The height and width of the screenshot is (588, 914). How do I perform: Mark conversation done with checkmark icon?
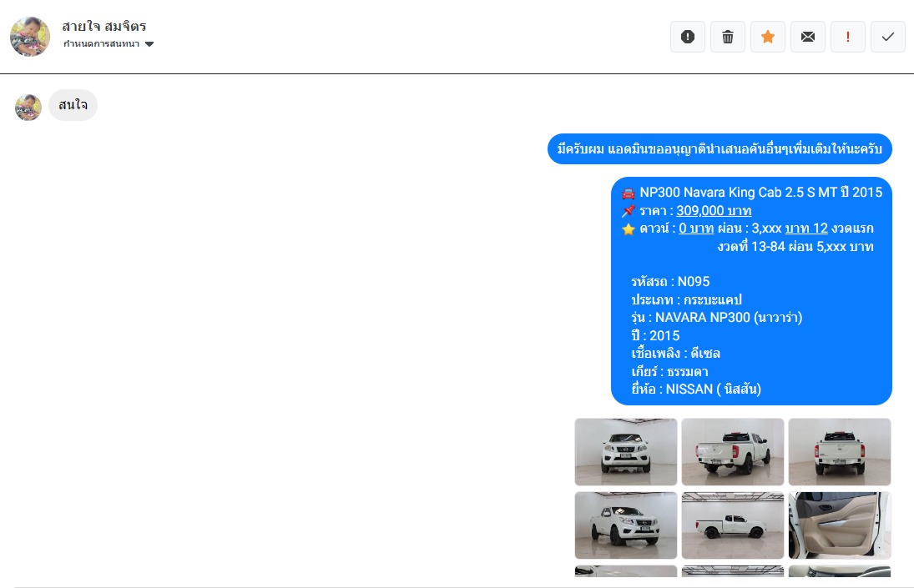[x=888, y=37]
